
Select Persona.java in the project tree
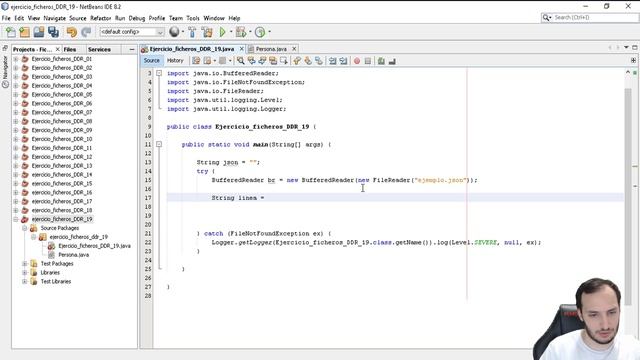pyautogui.click(x=73, y=255)
